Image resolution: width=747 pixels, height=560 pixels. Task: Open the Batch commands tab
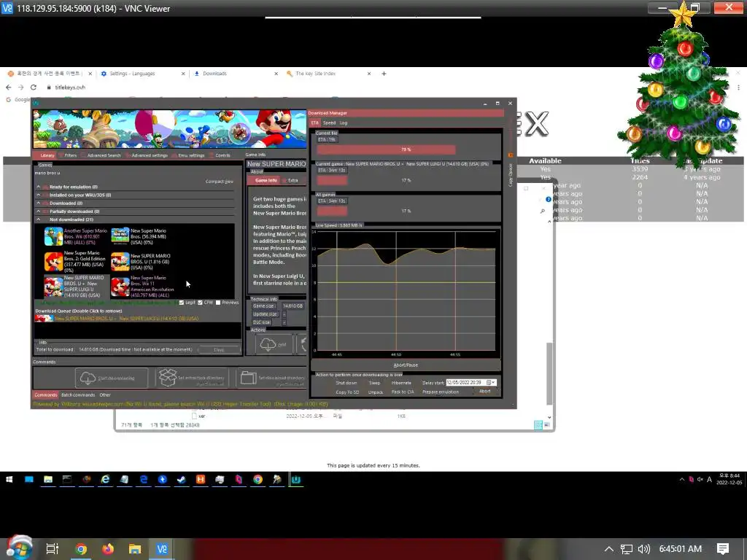78,394
